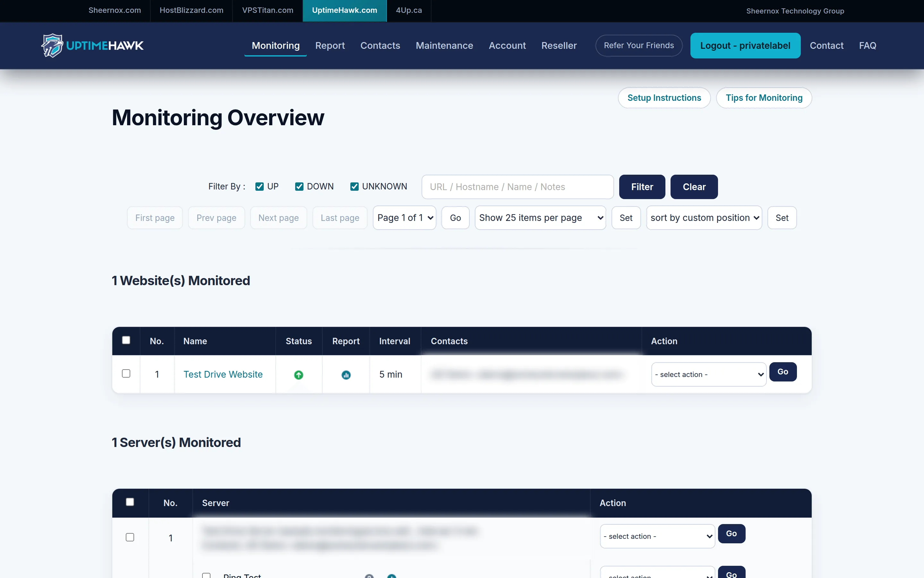Click the Filter button
Viewport: 924px width, 578px height.
[x=642, y=187]
